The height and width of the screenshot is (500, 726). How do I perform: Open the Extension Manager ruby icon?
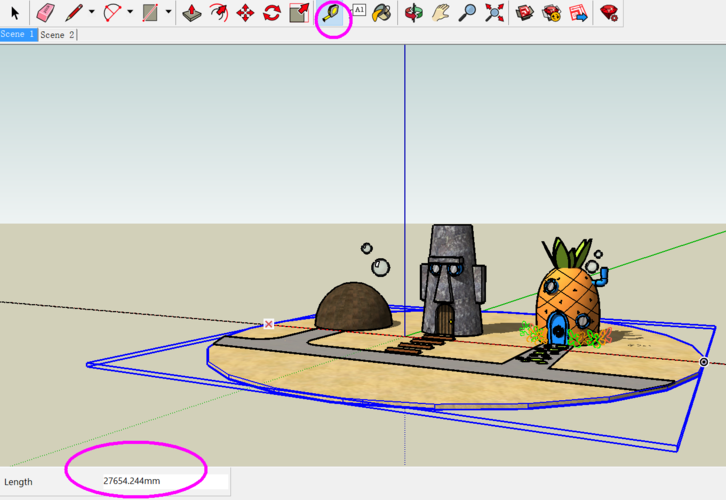609,13
